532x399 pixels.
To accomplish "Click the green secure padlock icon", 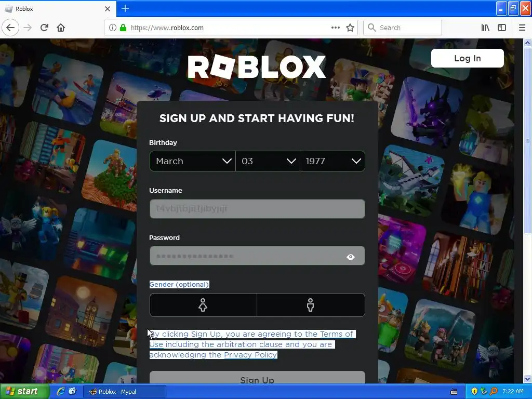I will pyautogui.click(x=123, y=28).
